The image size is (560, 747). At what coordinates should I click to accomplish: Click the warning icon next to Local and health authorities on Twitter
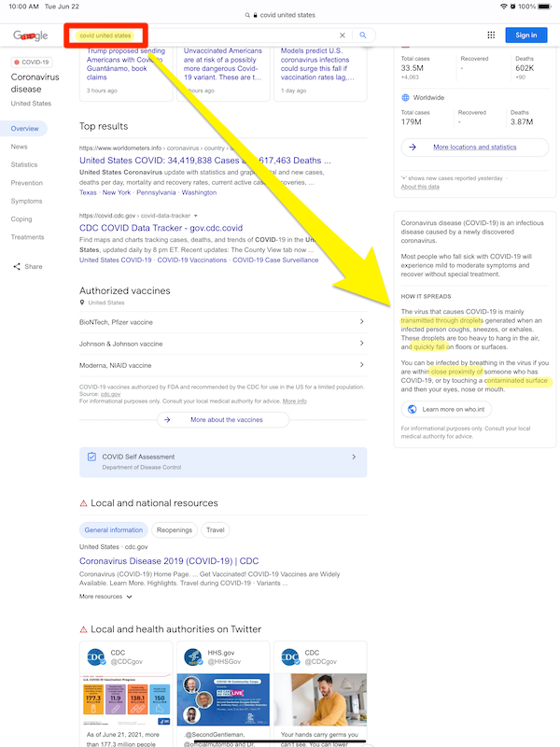tap(83, 629)
